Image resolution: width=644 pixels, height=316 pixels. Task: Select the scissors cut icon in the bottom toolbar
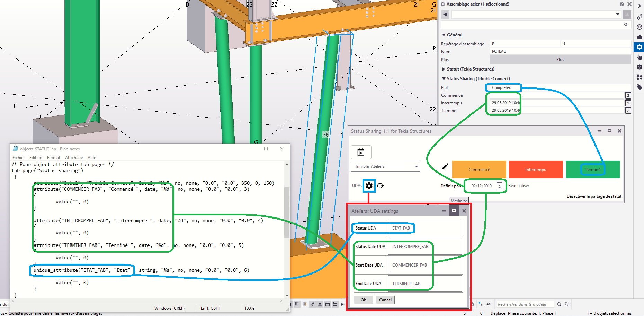(x=320, y=304)
